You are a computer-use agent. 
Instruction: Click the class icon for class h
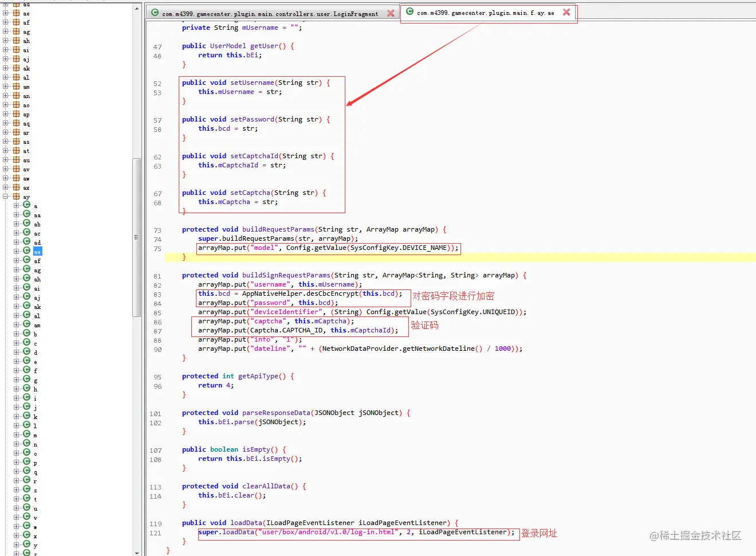pyautogui.click(x=26, y=389)
